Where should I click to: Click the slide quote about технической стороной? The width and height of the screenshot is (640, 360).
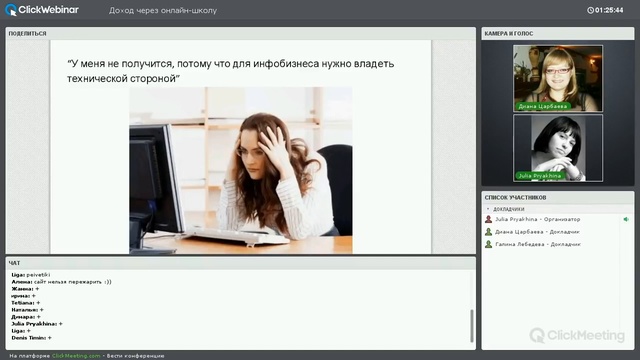[231, 71]
